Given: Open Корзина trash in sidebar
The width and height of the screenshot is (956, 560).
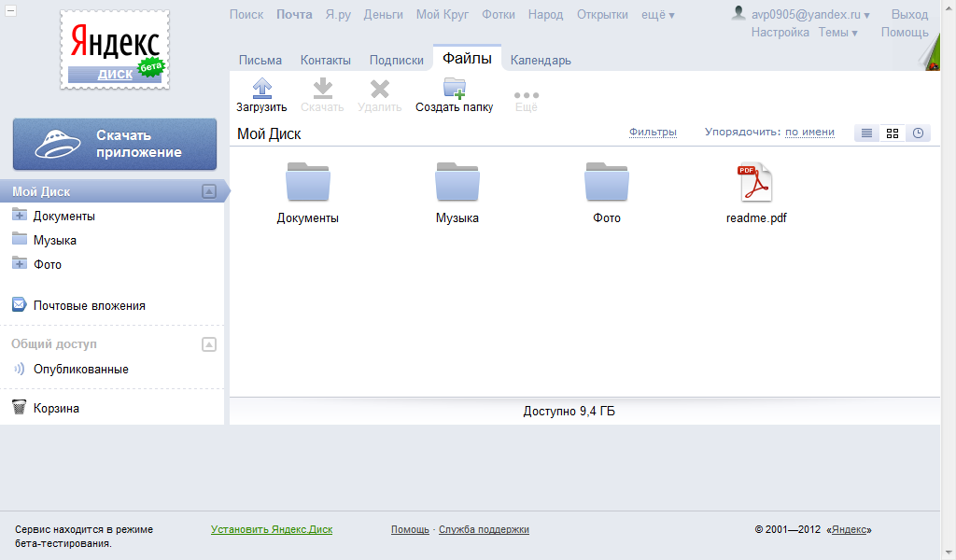Looking at the screenshot, I should click(x=56, y=408).
